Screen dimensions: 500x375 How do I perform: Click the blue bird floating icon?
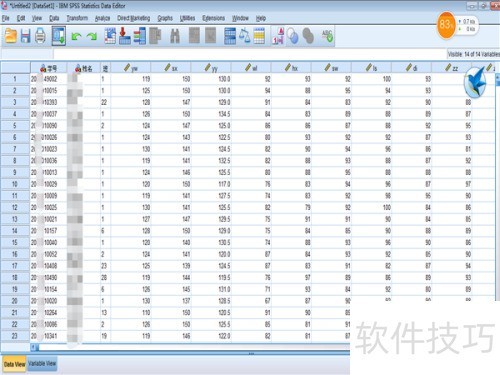[x=475, y=82]
